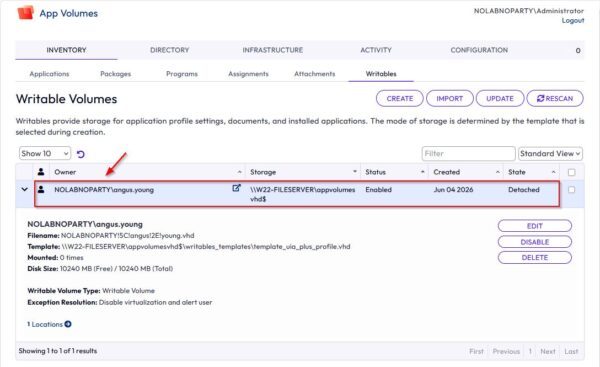This screenshot has height=367, width=600.
Task: Open the INVENTORY tab
Action: tap(66, 50)
